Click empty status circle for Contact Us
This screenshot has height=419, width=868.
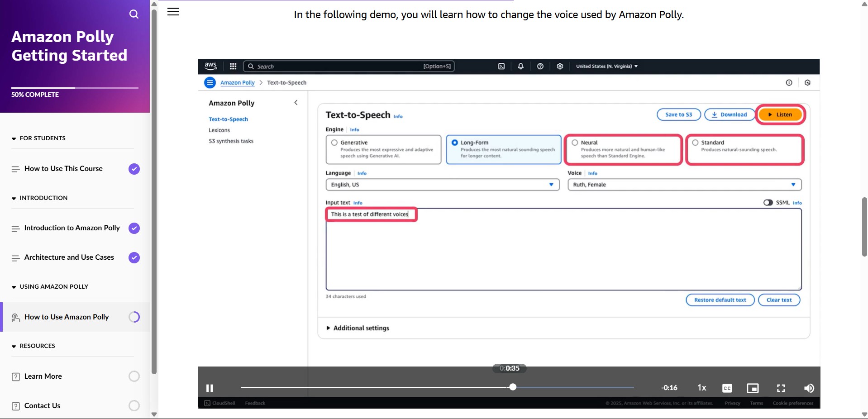coord(134,406)
